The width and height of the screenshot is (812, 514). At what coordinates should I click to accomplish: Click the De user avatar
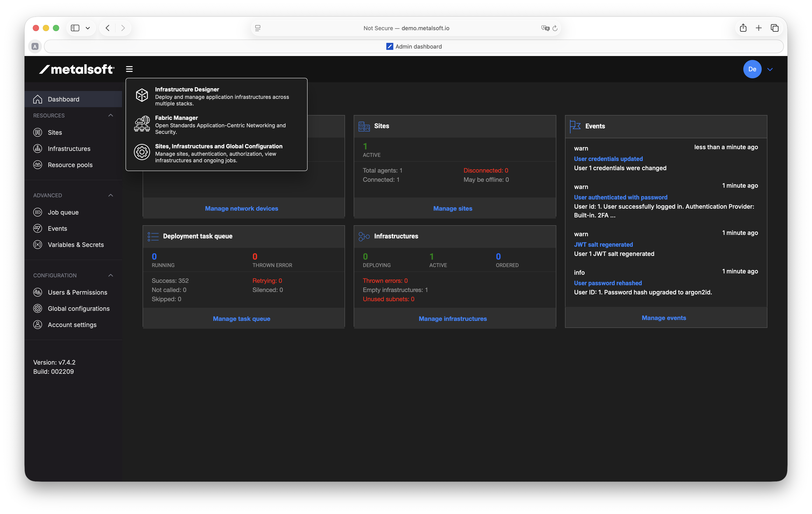(x=752, y=69)
